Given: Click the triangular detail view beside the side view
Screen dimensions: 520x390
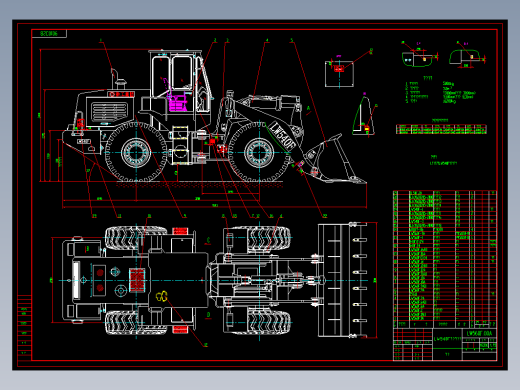Looking at the screenshot, I should click(363, 115).
